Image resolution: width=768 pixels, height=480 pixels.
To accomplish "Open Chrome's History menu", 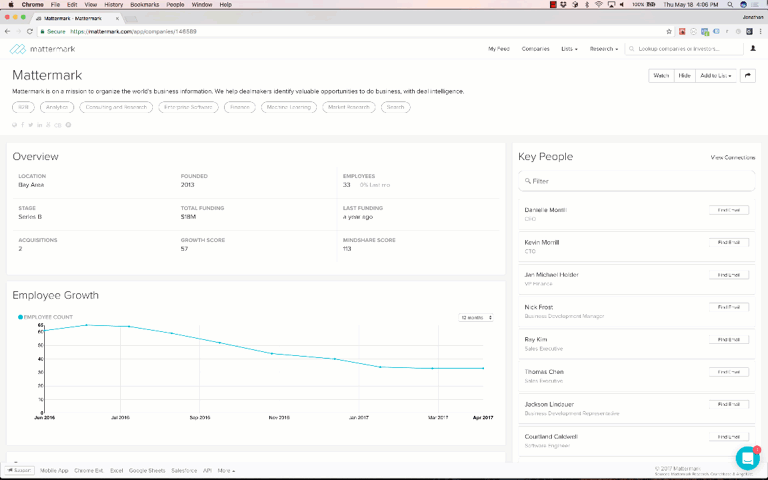I will (x=113, y=4).
